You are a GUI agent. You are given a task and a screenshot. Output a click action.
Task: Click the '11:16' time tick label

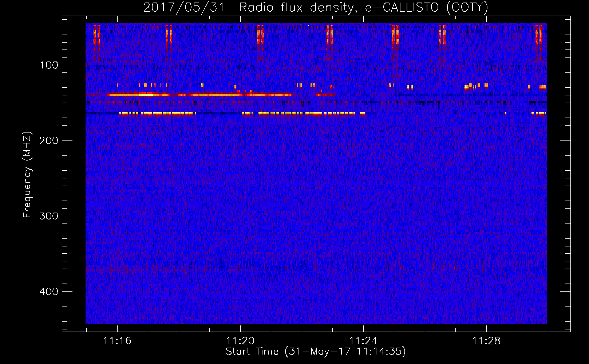tap(117, 341)
